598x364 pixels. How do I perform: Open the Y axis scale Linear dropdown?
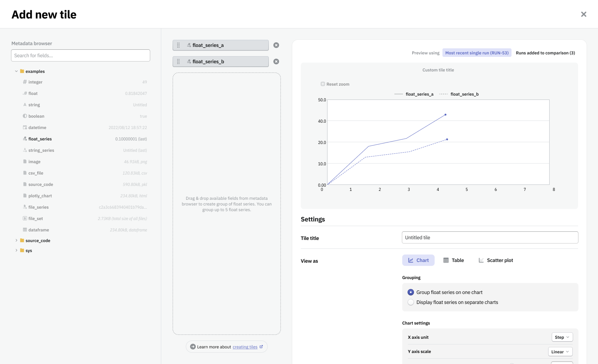pos(560,352)
